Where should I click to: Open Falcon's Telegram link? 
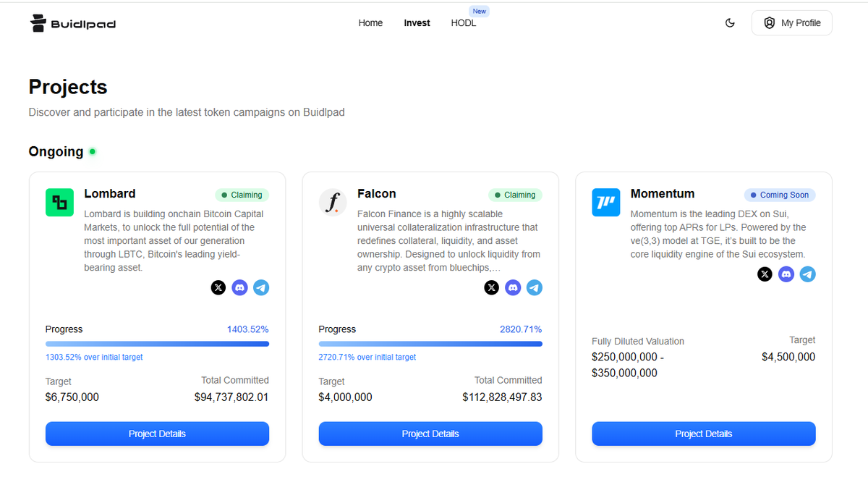point(535,287)
